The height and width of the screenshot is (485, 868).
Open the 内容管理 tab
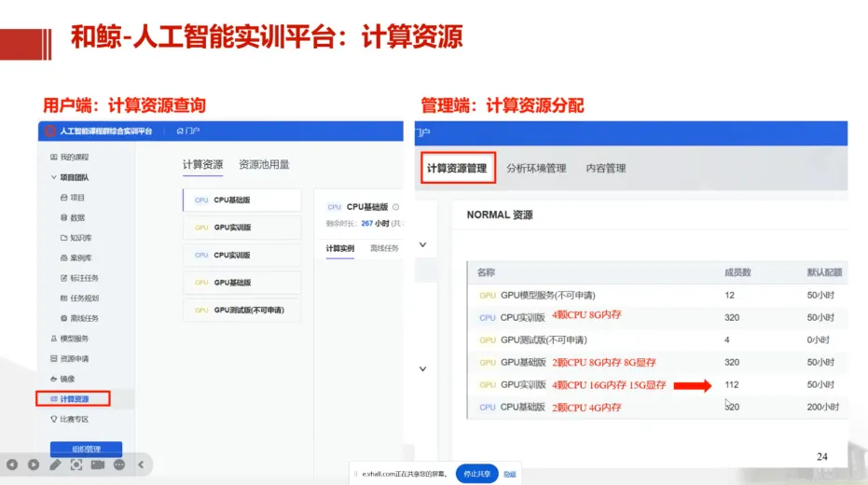pyautogui.click(x=606, y=168)
